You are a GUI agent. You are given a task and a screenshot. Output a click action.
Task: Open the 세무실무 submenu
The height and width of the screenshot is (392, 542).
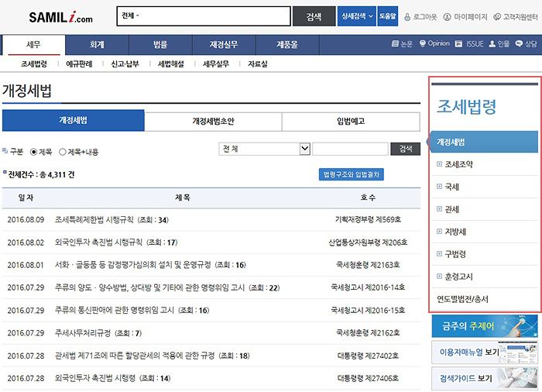point(216,64)
